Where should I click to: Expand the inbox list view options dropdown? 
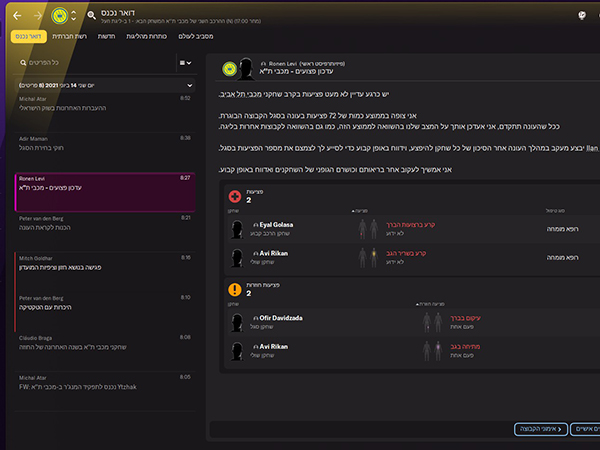tap(186, 63)
